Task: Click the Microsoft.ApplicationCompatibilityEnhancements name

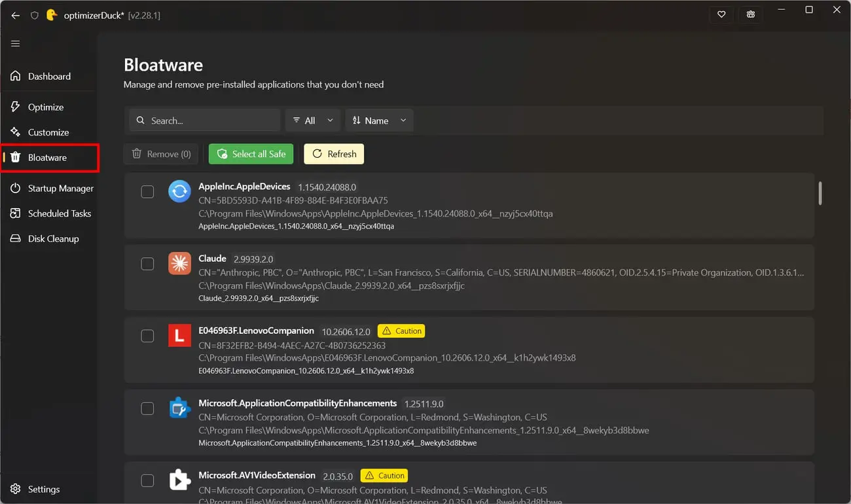Action: (x=298, y=403)
